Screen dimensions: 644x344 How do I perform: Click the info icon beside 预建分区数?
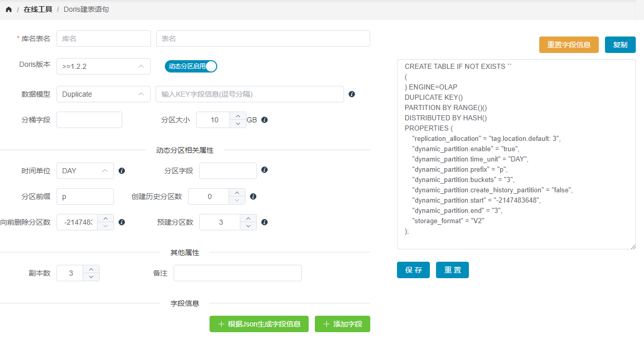(x=264, y=222)
